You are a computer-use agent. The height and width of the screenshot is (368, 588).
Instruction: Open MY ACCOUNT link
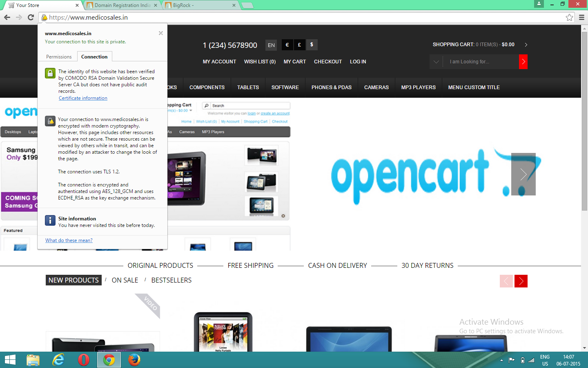219,62
